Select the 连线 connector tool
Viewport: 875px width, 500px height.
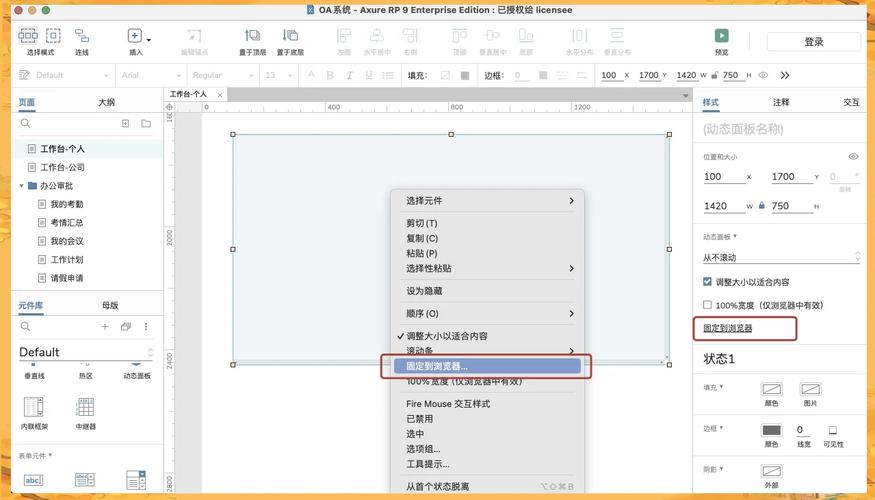pyautogui.click(x=82, y=36)
